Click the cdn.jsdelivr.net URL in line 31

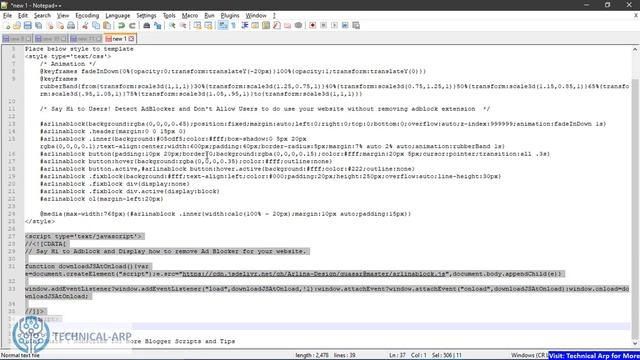(315, 274)
